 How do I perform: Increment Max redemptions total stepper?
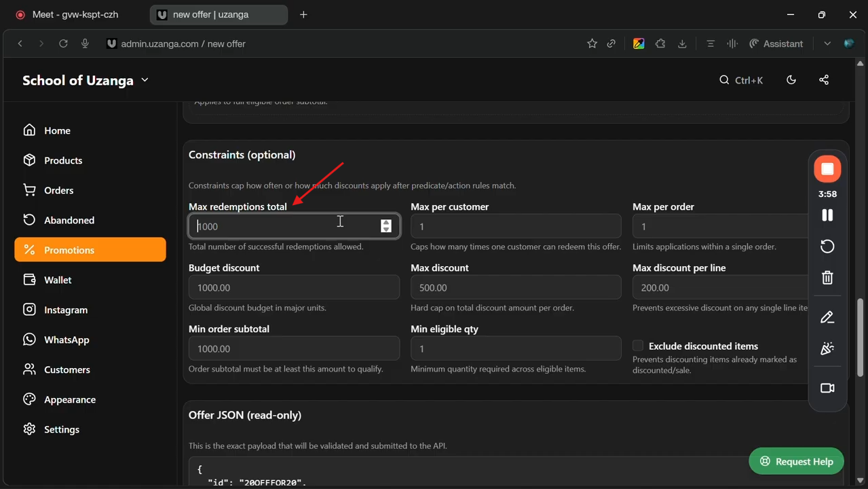click(x=386, y=222)
